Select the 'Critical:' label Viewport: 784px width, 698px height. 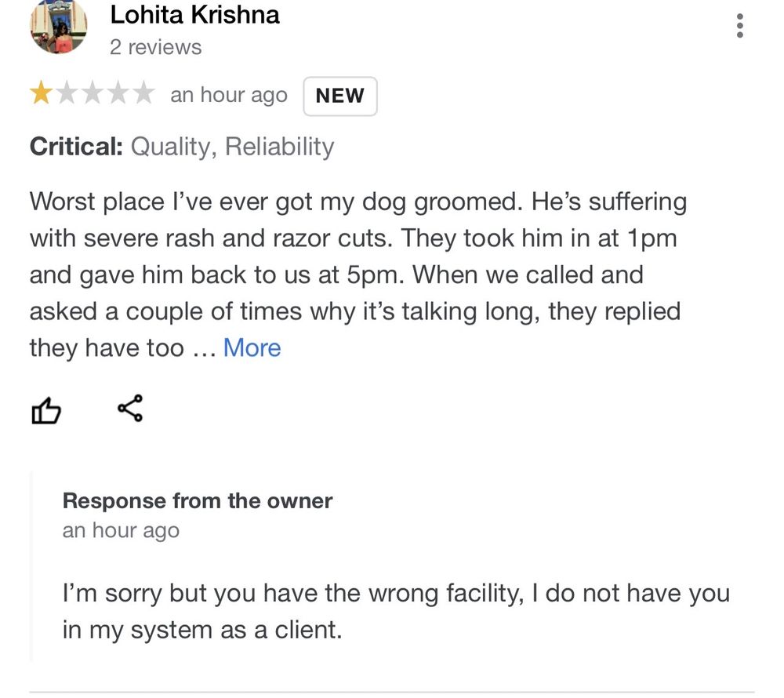(76, 147)
